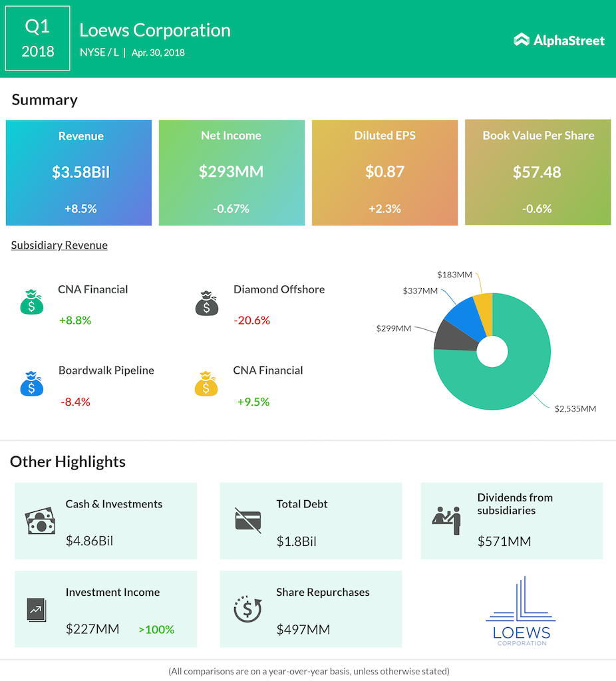Click the Loews Corporation header title
The height and width of the screenshot is (681, 616).
[155, 30]
